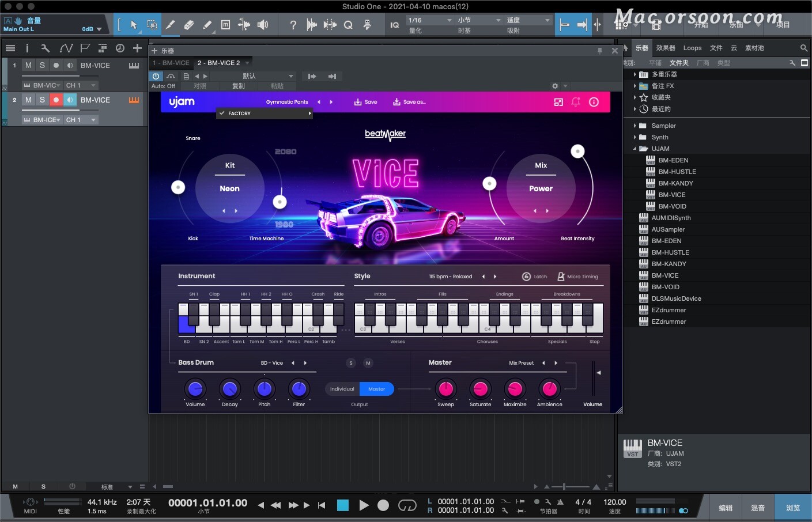Viewport: 812px width, 522px height.
Task: Click Save as in ujam header
Action: (x=409, y=102)
